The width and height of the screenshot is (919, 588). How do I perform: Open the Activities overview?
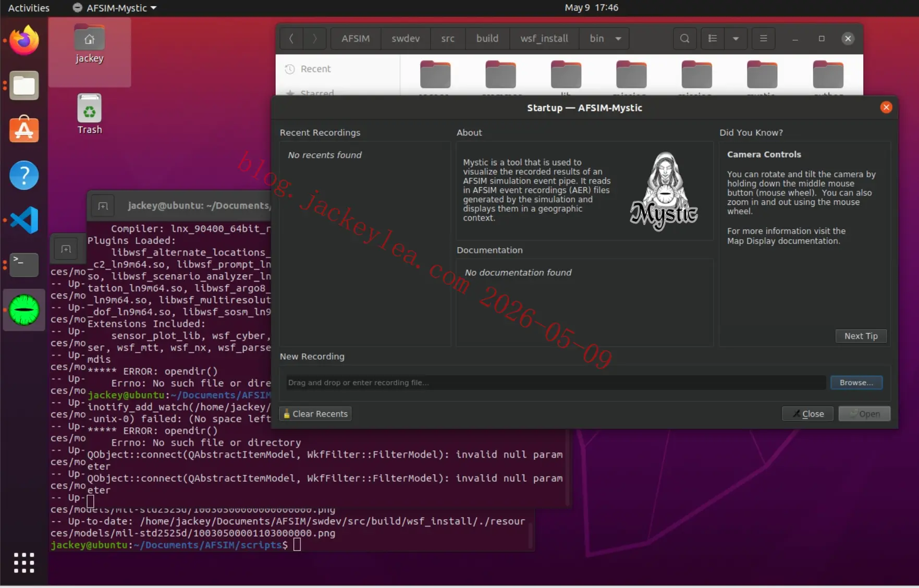[29, 8]
